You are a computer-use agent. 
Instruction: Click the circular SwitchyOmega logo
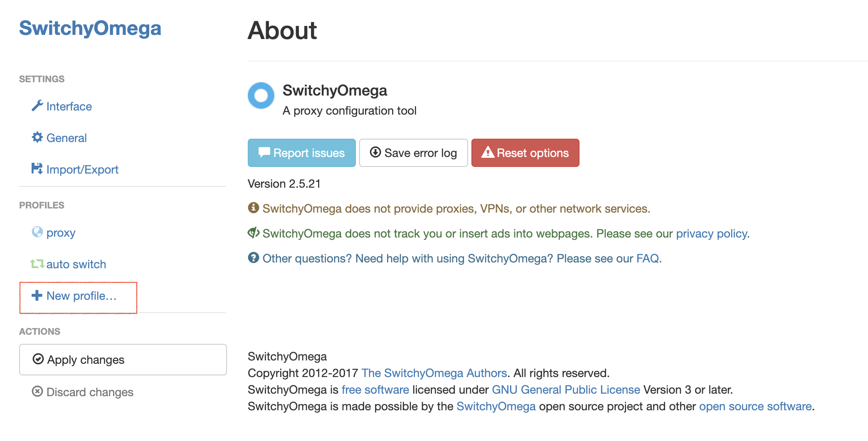[x=261, y=96]
